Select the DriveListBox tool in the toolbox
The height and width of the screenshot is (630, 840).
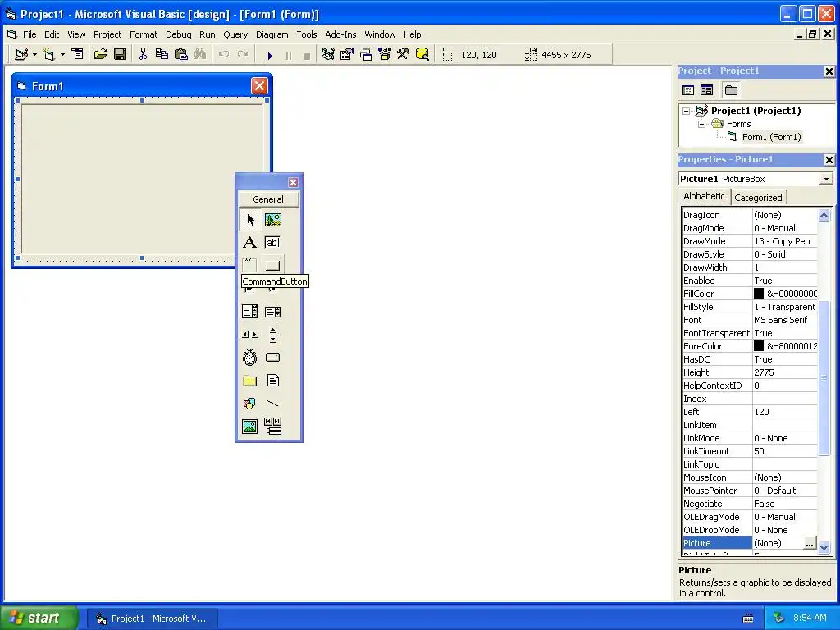(272, 358)
